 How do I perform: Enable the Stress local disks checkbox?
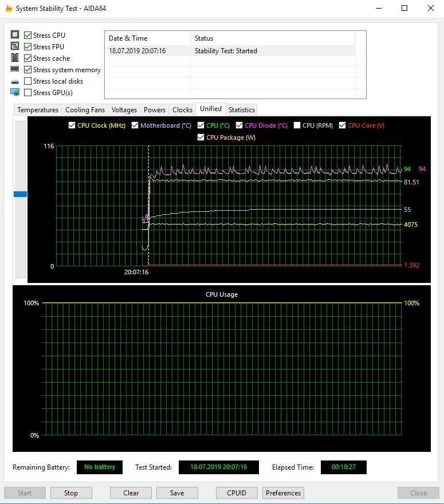click(28, 81)
